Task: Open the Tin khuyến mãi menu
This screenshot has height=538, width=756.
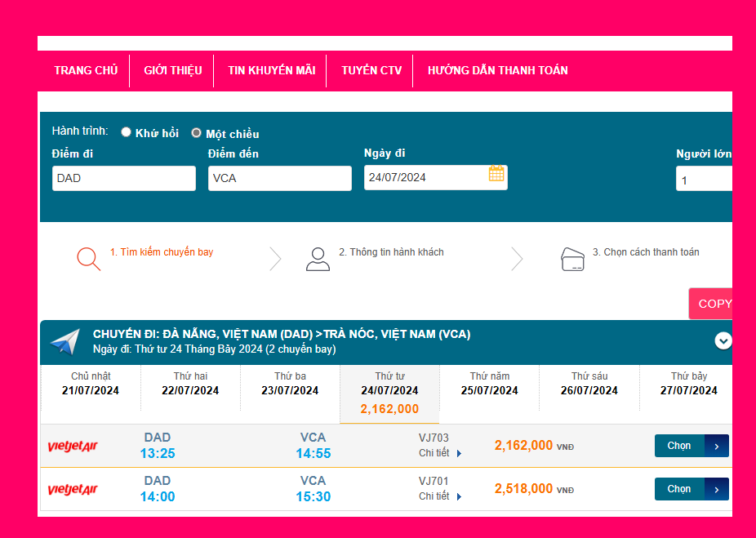Action: (271, 70)
